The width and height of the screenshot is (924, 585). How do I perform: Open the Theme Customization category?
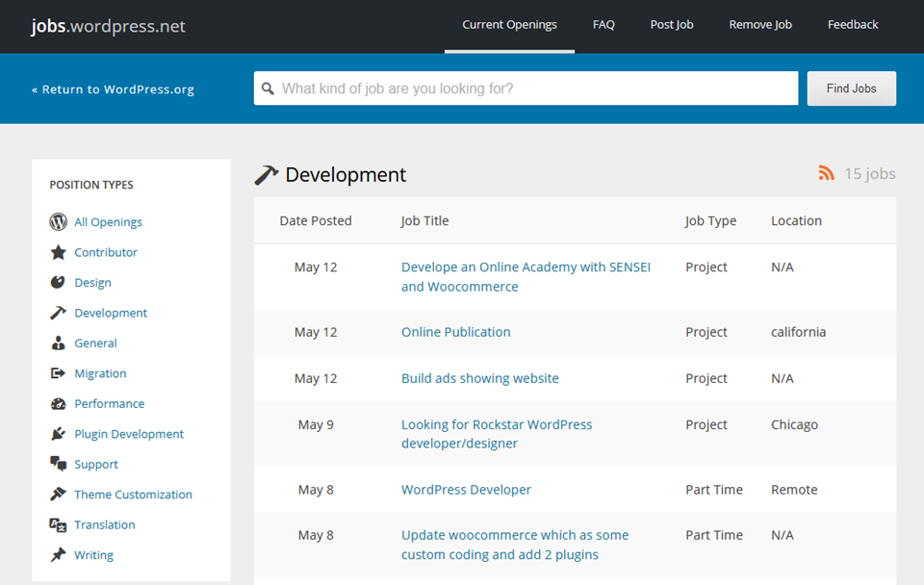click(x=132, y=494)
